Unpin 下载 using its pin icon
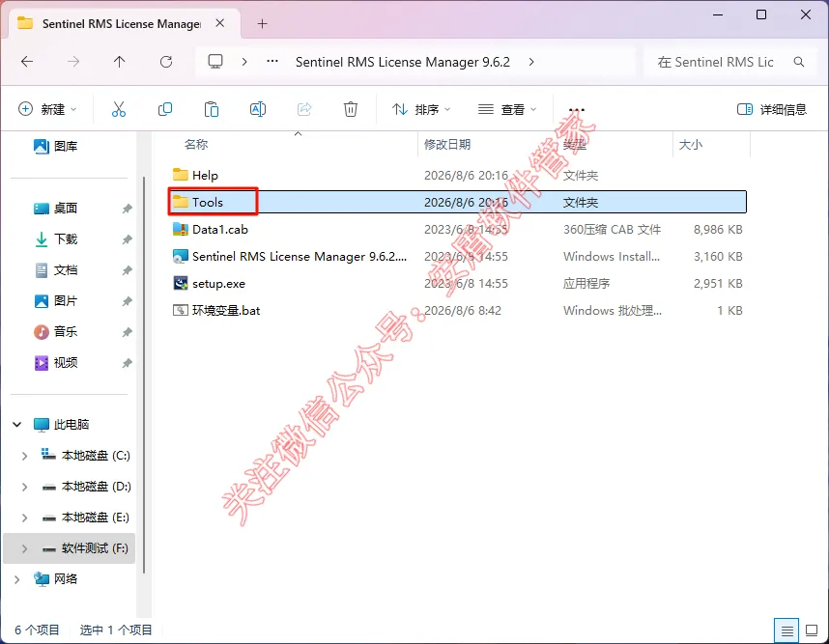Viewport: 829px width, 644px height. pos(127,239)
